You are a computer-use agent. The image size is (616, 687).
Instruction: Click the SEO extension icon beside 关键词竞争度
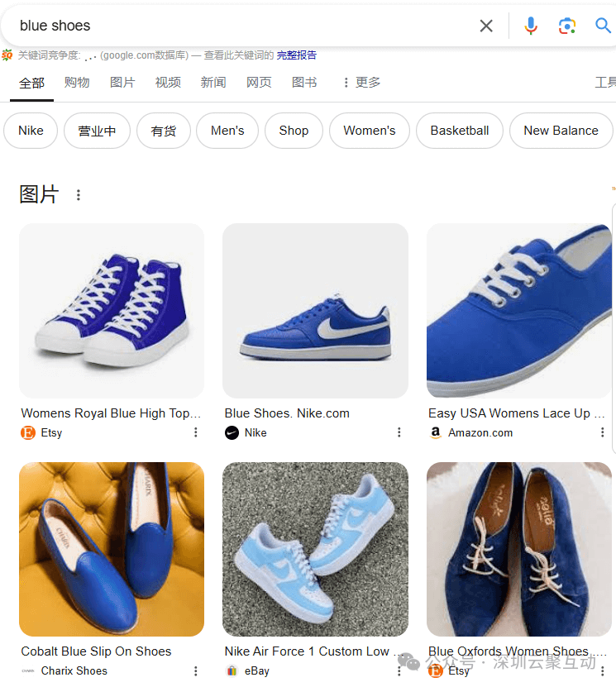(x=7, y=55)
